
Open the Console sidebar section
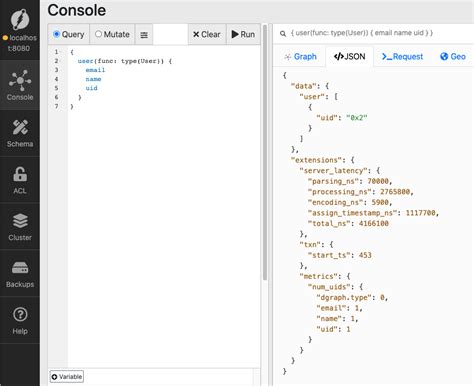coord(20,86)
